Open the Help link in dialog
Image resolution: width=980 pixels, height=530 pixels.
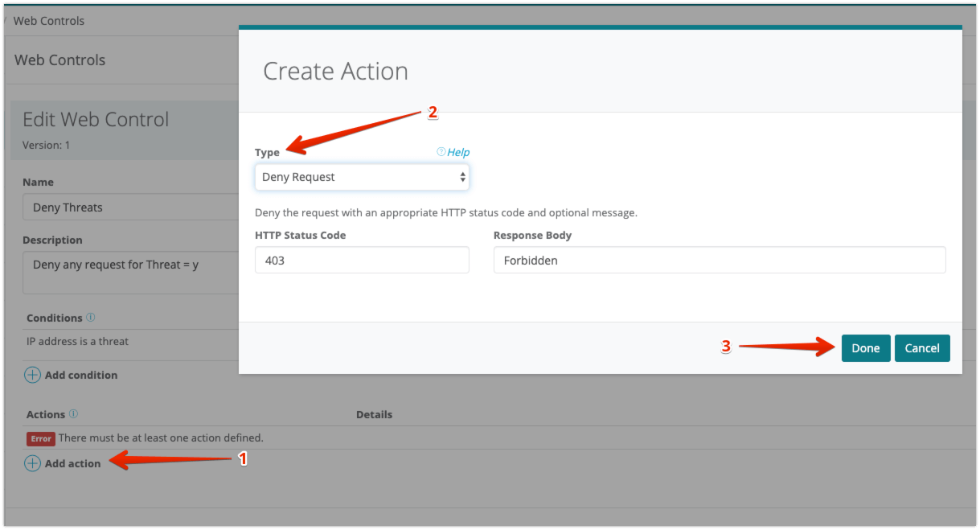[458, 152]
